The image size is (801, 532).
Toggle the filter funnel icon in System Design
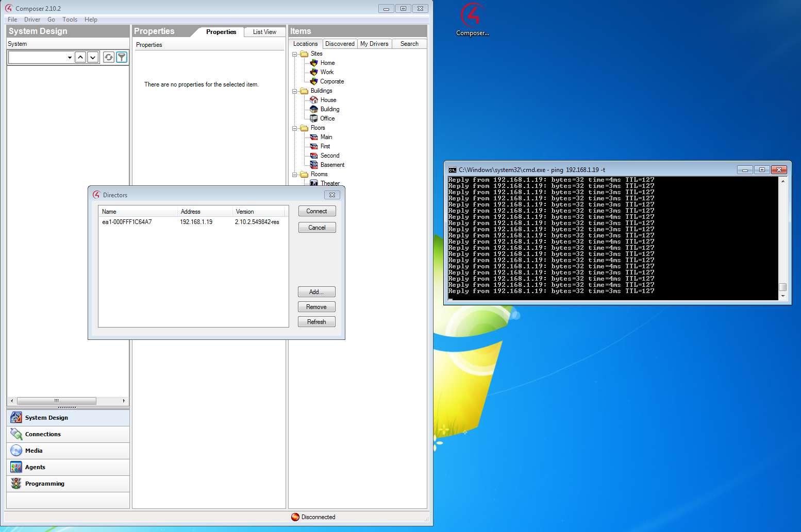(122, 57)
